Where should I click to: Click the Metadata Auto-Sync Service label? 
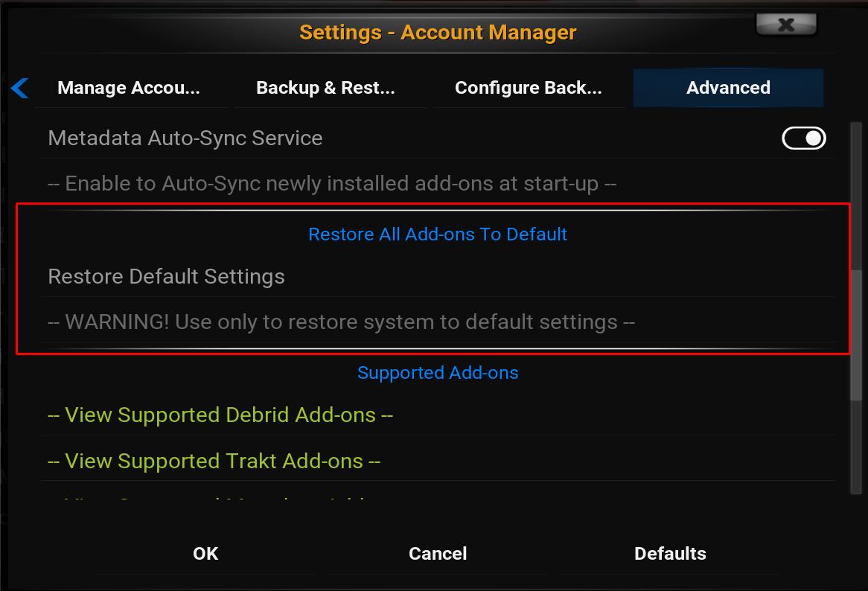pos(185,138)
